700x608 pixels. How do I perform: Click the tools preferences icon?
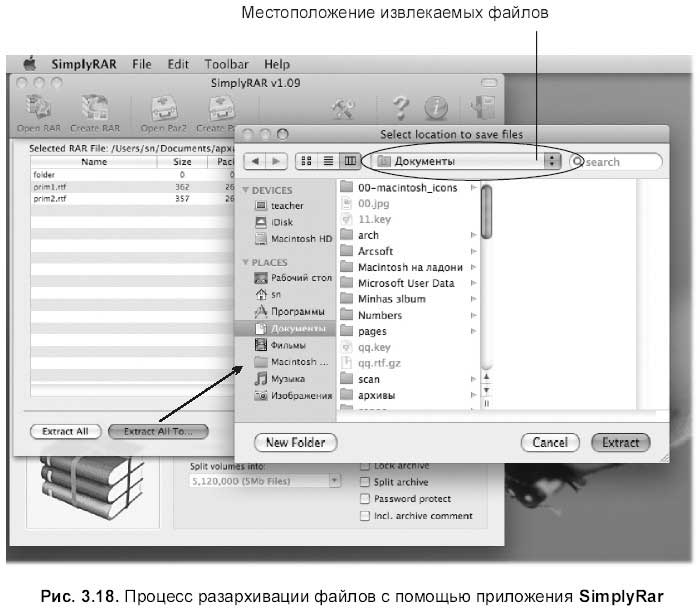(342, 108)
